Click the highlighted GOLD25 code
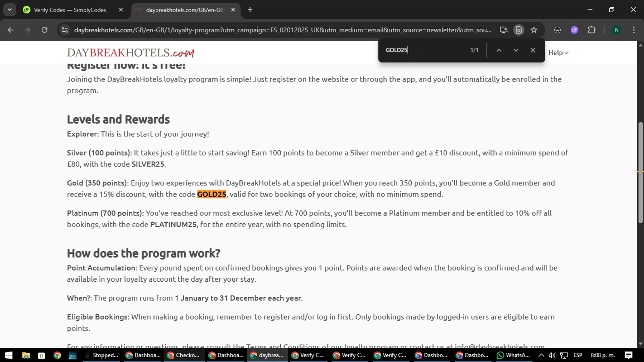Image resolution: width=644 pixels, height=362 pixels. [x=211, y=195]
